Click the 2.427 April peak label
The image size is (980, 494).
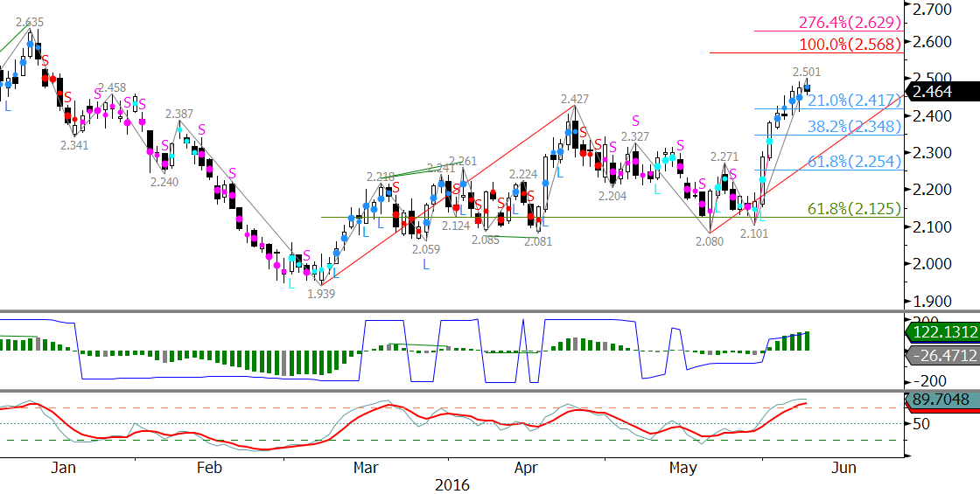click(574, 99)
